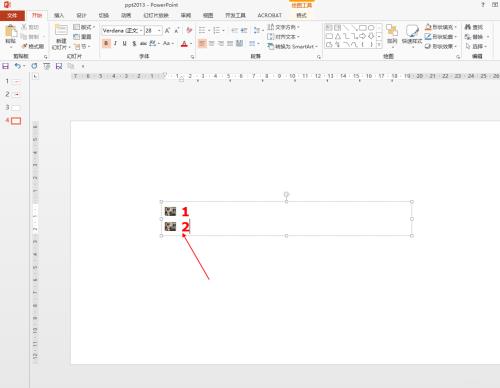Select slide 4 thumbnail in panel

(x=16, y=121)
